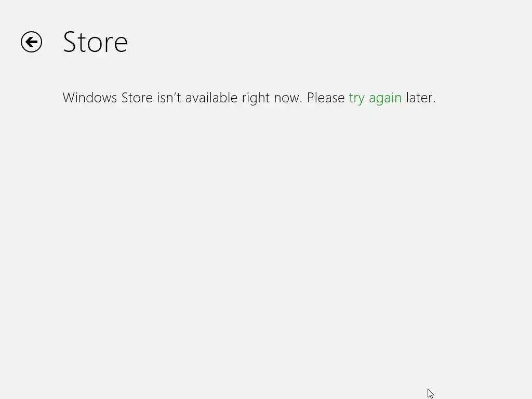Screen dimensions: 532x399
Task: Click the 'Store' page title
Action: click(x=96, y=42)
